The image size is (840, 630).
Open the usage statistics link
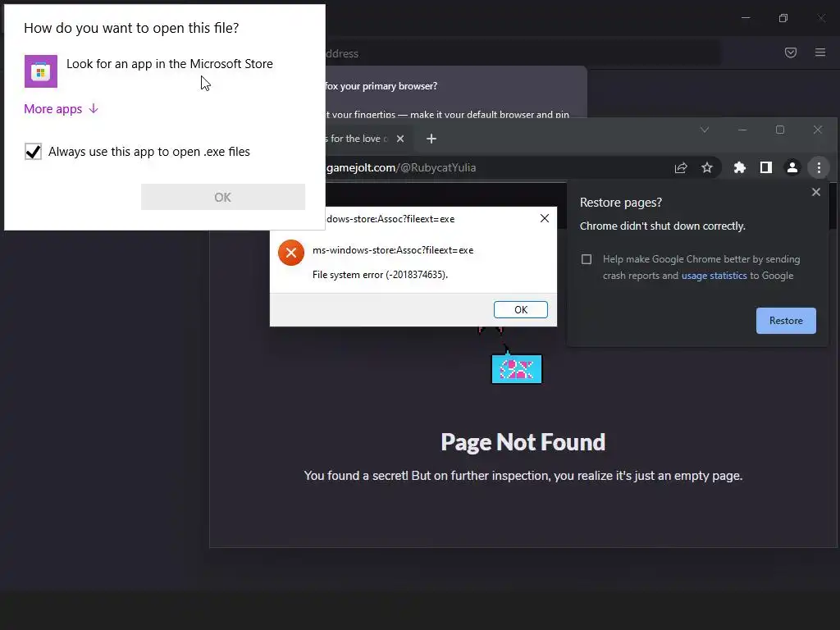(x=714, y=276)
